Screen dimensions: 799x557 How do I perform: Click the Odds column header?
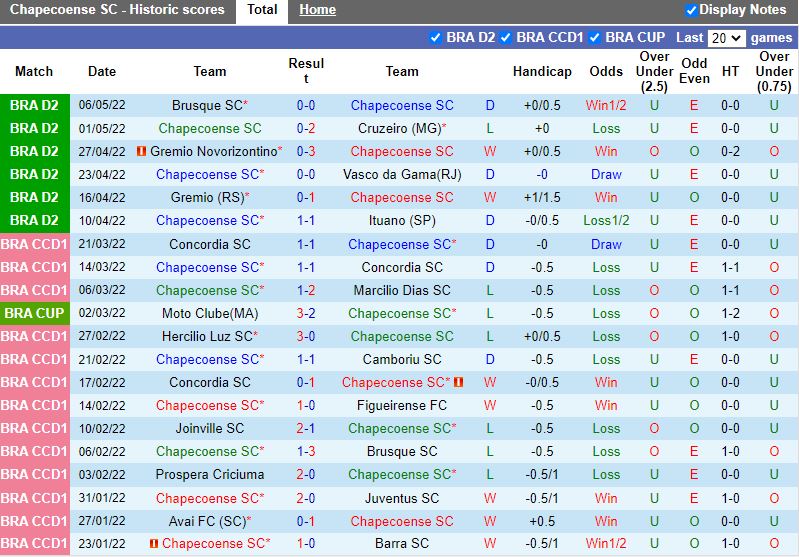click(x=606, y=72)
